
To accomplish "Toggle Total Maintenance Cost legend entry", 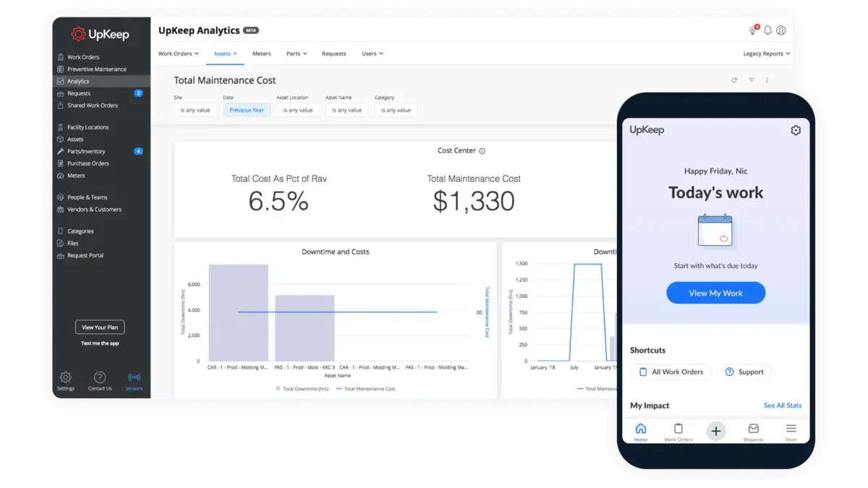I will [365, 389].
